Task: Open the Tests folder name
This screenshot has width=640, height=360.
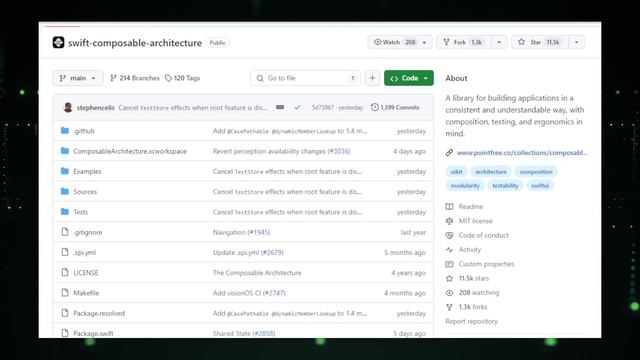Action: [x=80, y=212]
